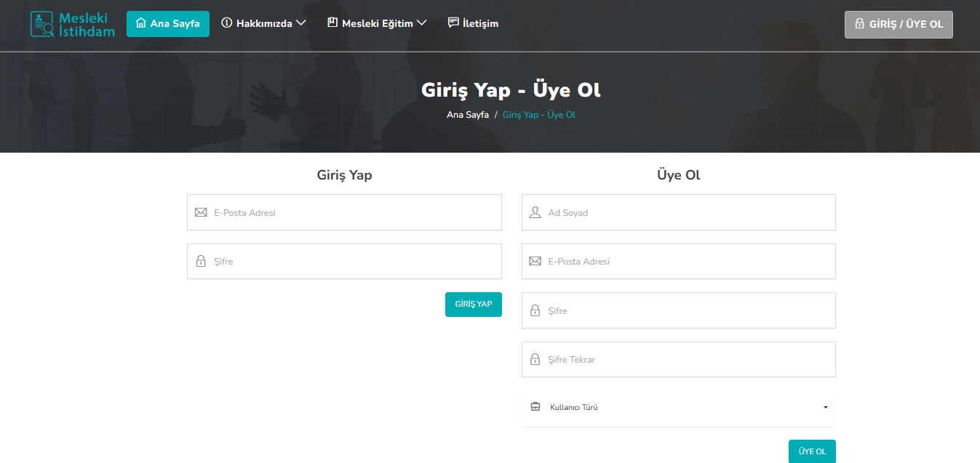The image size is (980, 463).
Task: Expand the Mesleki Eğitim menu
Action: [x=377, y=23]
